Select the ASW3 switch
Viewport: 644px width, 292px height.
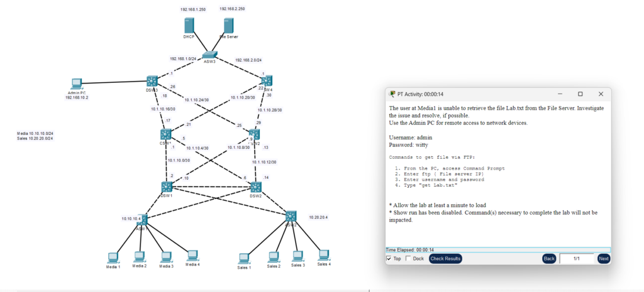[x=210, y=55]
